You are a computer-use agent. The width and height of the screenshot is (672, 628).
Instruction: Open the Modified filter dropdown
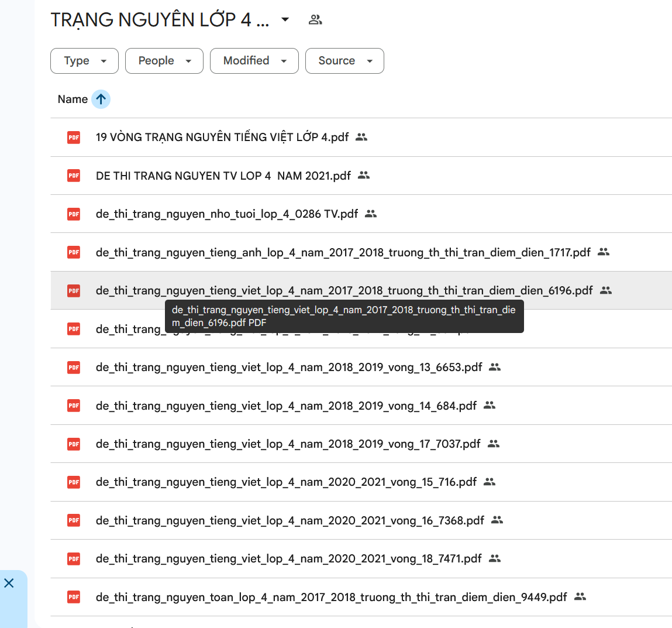click(254, 61)
